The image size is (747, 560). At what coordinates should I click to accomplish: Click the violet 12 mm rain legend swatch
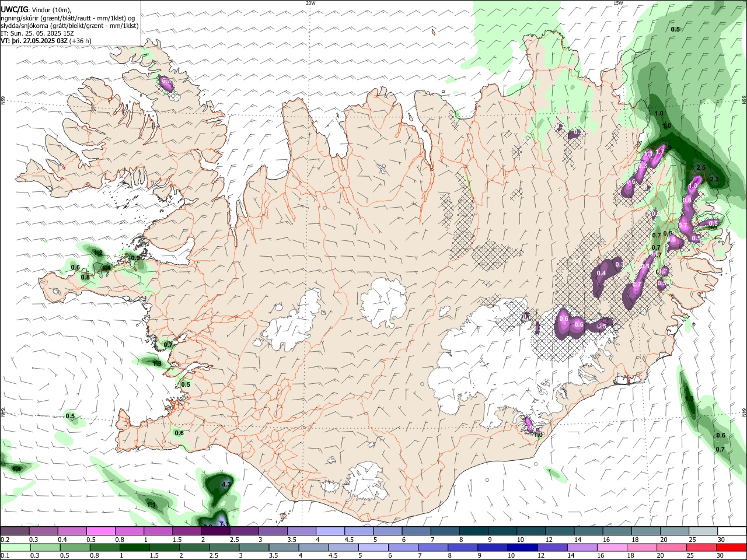point(553,547)
